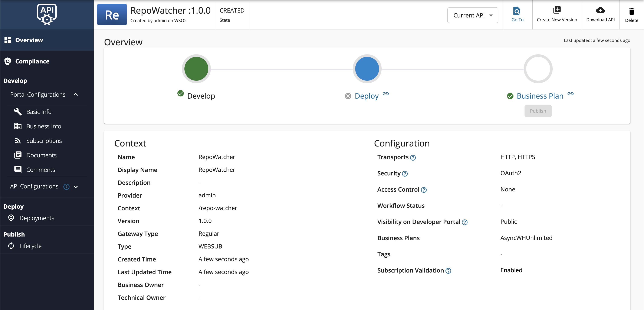Viewport: 644px width, 310px height.
Task: Open the Download API cloud icon
Action: (x=600, y=10)
